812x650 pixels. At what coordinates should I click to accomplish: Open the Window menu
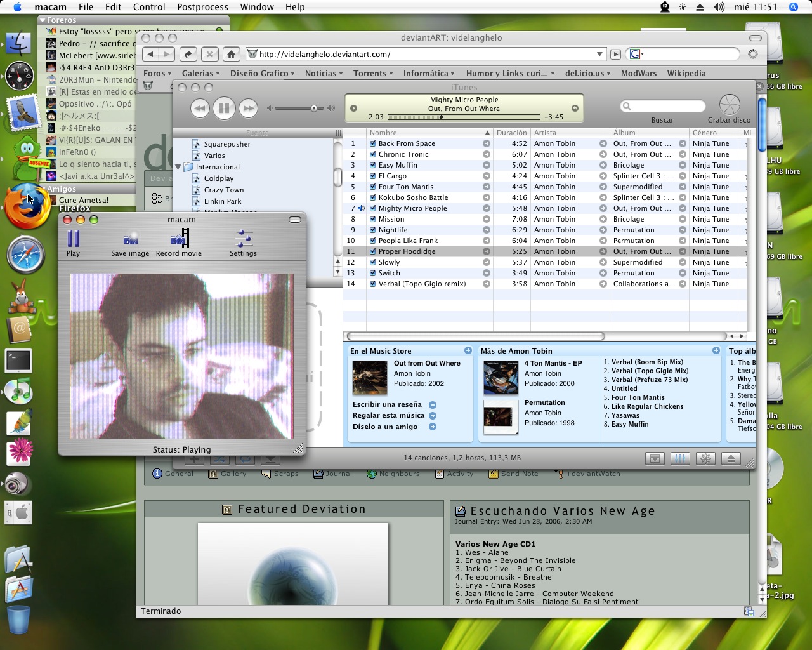tap(257, 7)
